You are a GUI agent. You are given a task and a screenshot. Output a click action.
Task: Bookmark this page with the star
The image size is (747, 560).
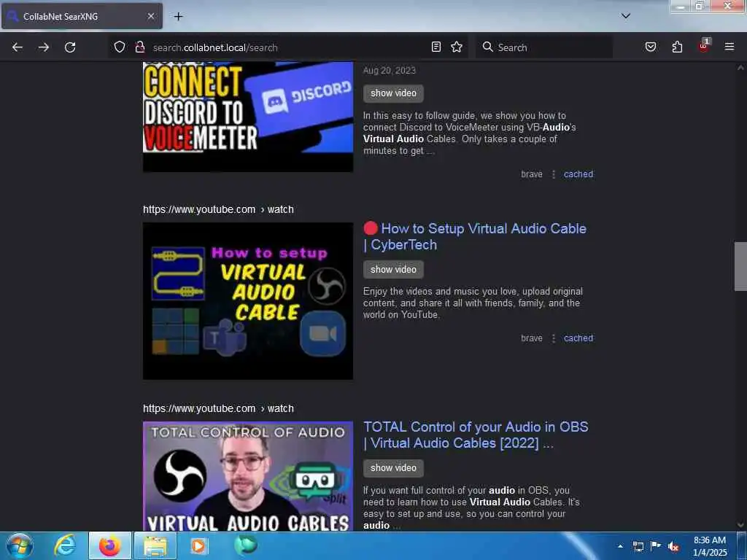pos(457,47)
